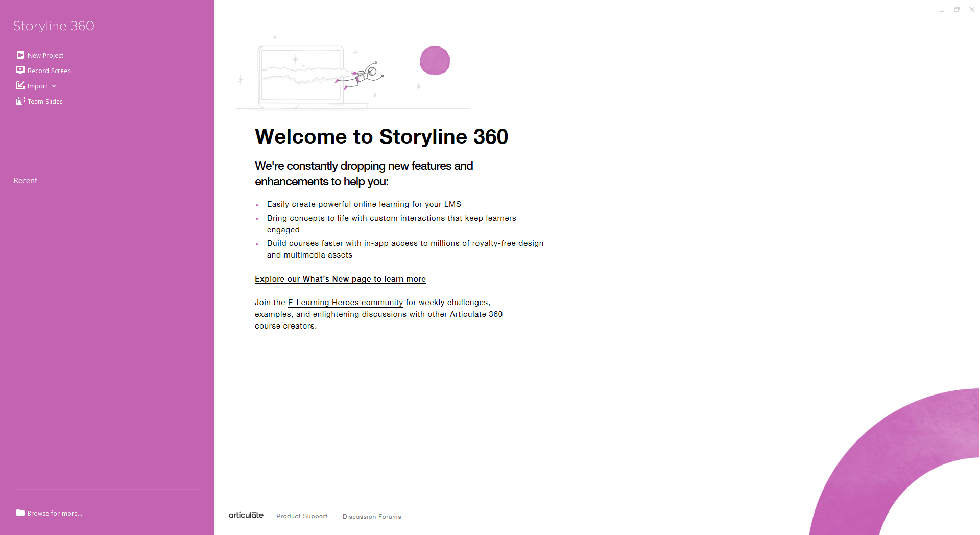Click the Welcome to Storyline 360 heading

pyautogui.click(x=381, y=137)
